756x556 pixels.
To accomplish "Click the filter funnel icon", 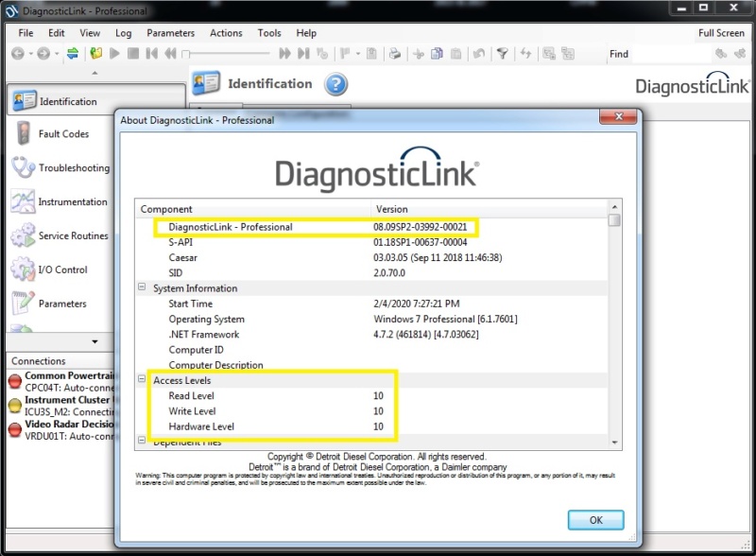I will [x=503, y=54].
